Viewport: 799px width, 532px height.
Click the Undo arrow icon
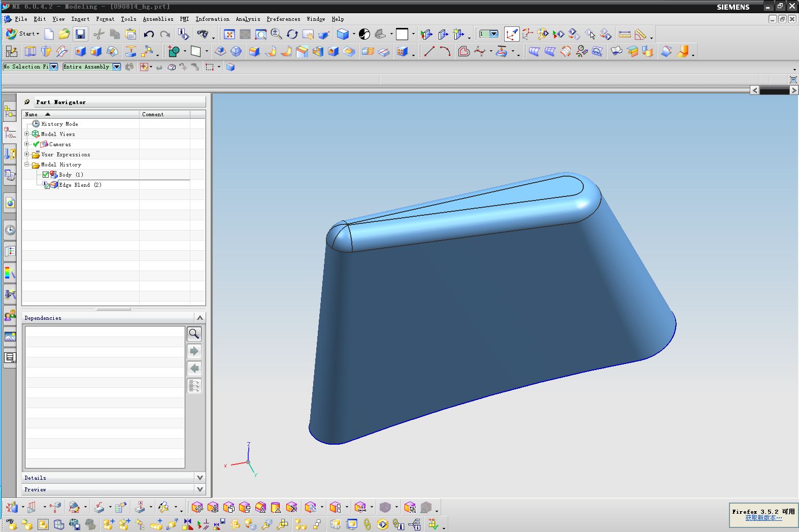(x=149, y=34)
